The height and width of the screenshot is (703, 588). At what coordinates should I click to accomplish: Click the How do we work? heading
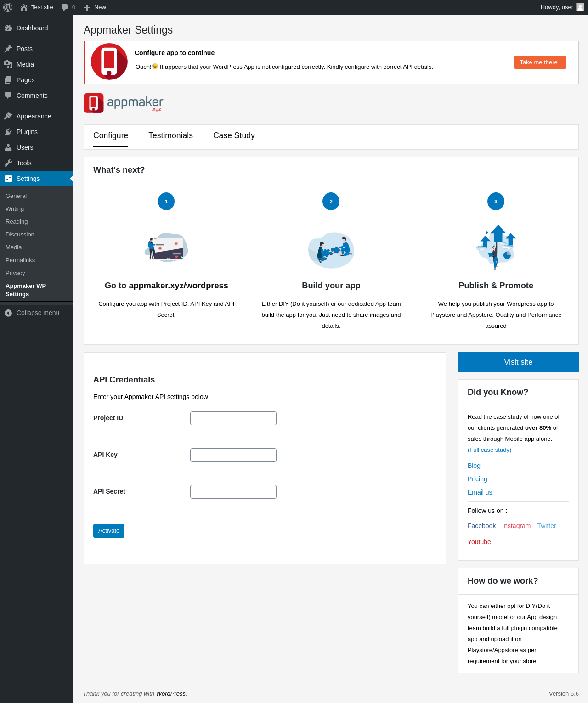click(503, 581)
